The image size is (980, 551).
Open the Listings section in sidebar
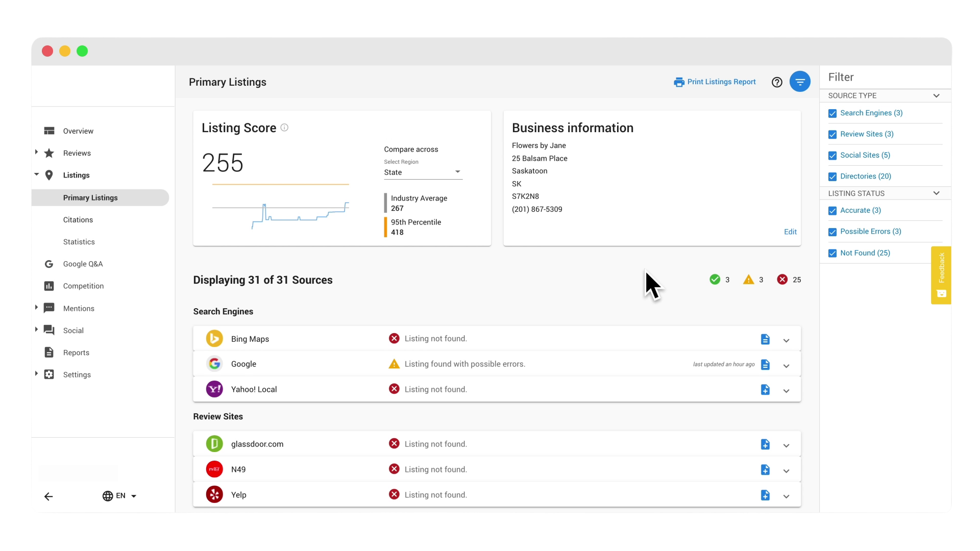77,175
